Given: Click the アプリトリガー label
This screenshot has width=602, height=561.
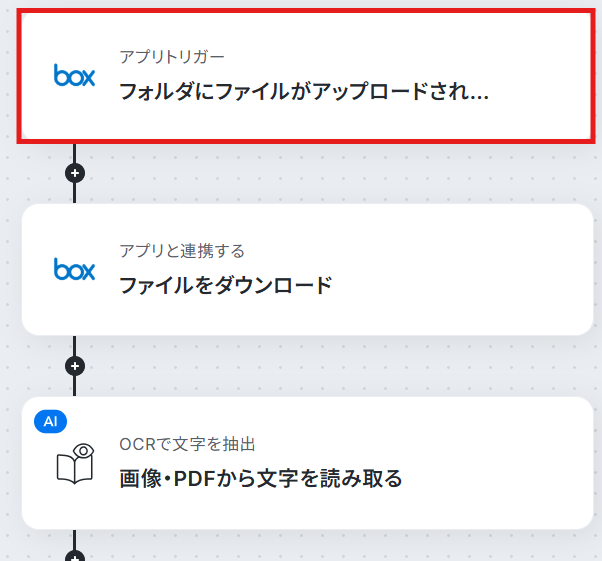Looking at the screenshot, I should pyautogui.click(x=172, y=57).
